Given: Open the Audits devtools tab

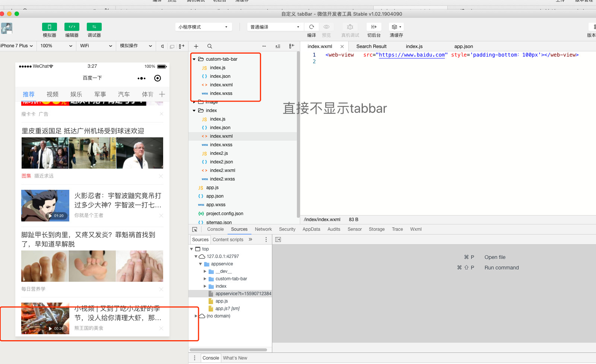Looking at the screenshot, I should tap(334, 229).
